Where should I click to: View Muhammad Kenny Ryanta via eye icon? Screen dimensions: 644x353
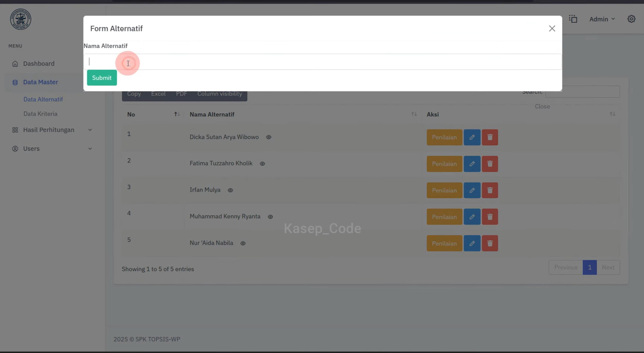click(x=270, y=217)
